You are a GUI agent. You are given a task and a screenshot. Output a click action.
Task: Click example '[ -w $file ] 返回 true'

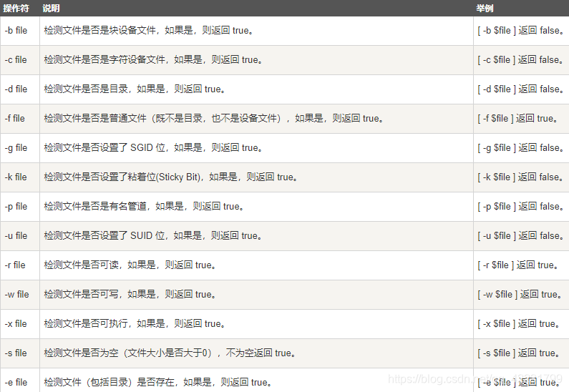[520, 295]
